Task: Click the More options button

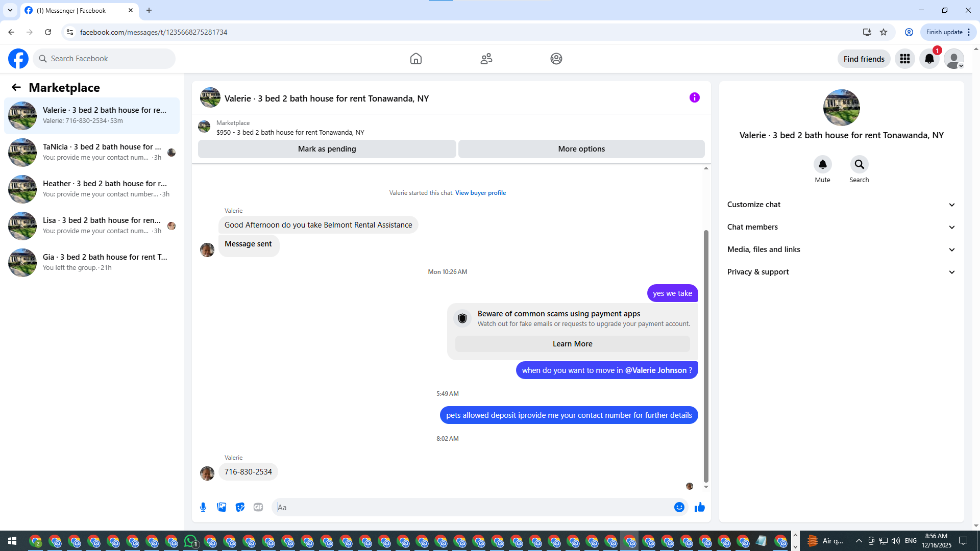Action: (581, 149)
